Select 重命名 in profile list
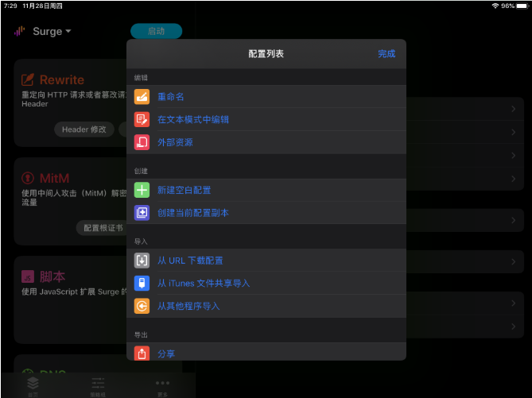532x398 pixels. click(x=266, y=97)
